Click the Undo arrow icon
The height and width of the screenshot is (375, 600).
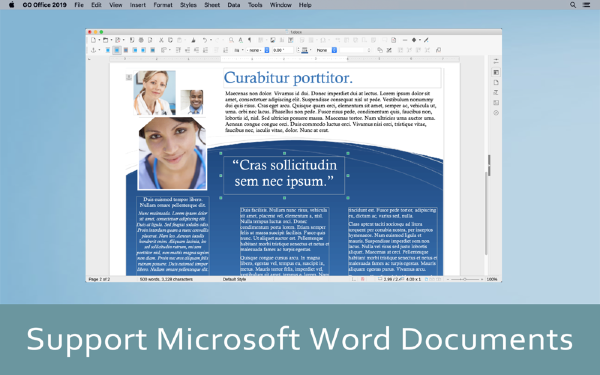(x=205, y=40)
